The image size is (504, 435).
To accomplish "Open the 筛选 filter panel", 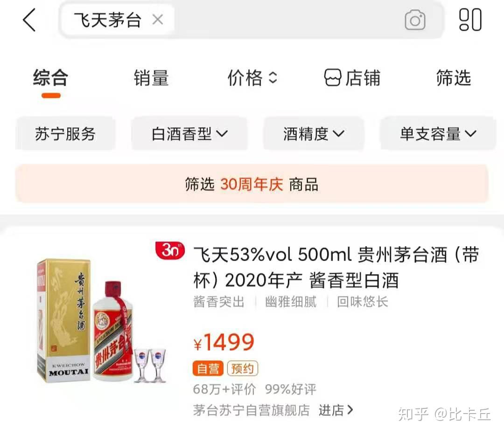I will coord(454,78).
